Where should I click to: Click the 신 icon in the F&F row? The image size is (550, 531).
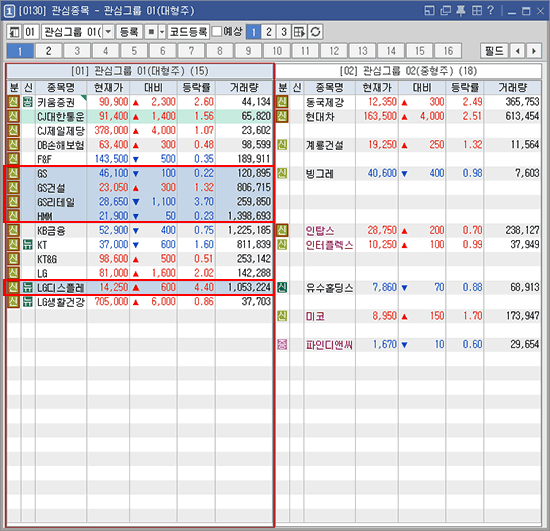point(13,159)
